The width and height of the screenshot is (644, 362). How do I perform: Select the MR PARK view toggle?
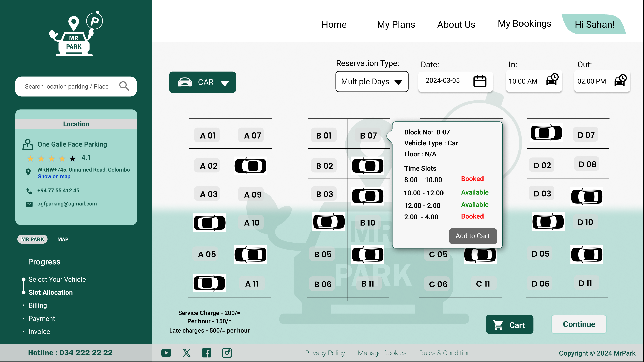(32, 239)
